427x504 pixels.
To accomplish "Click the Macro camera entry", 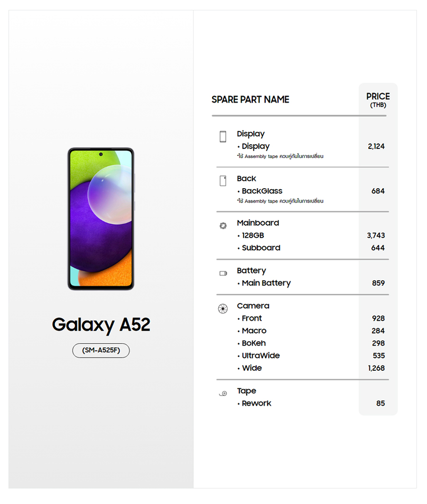I will click(x=254, y=330).
